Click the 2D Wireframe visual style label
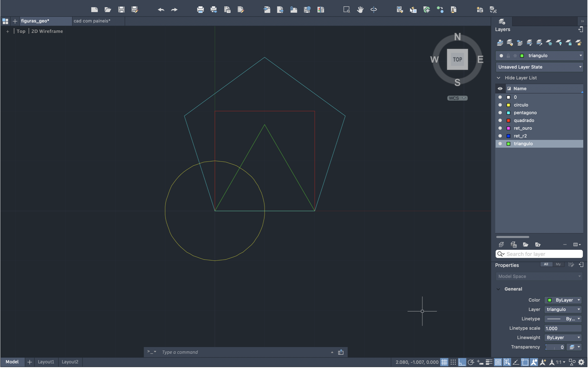The height and width of the screenshot is (368, 588). 47,31
